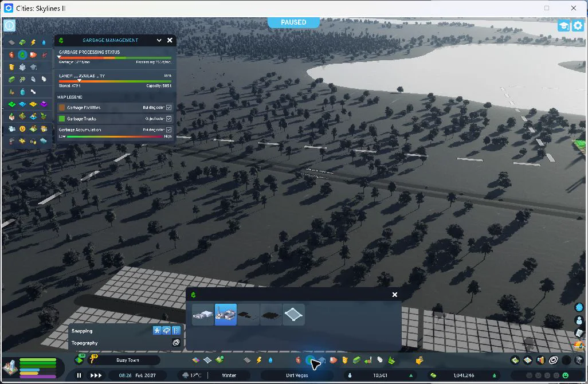Collapse the Garbage Management panel chevron
588x384 pixels.
tap(159, 40)
